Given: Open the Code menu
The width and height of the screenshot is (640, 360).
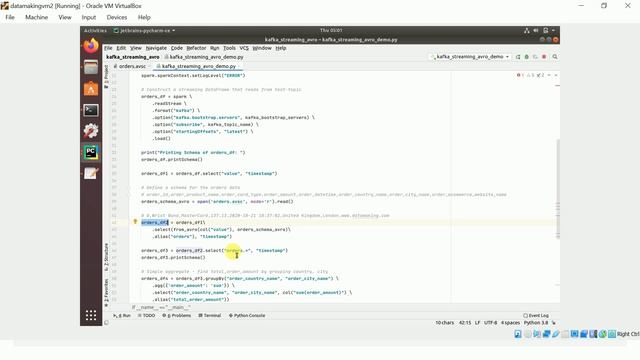Looking at the screenshot, I should [176, 48].
